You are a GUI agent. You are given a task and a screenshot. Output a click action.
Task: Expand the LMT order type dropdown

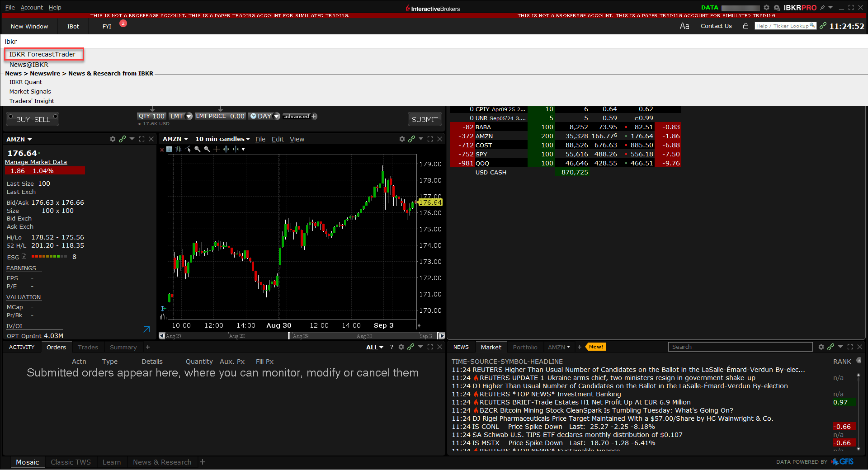[189, 116]
